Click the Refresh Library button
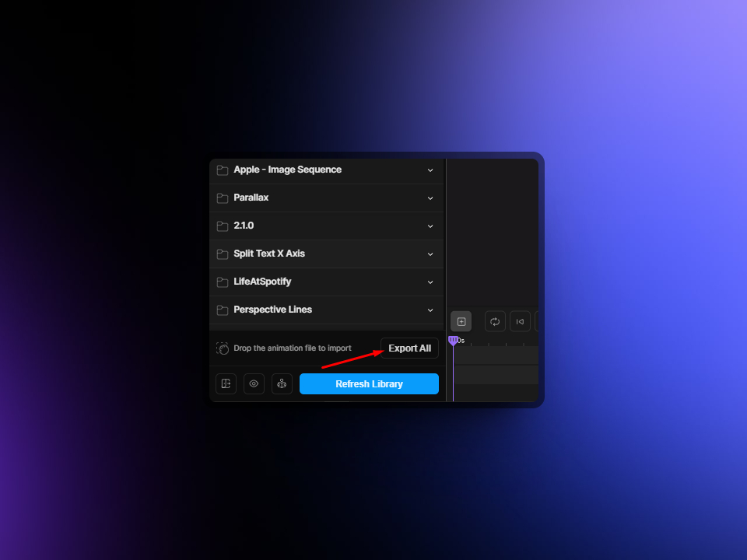The height and width of the screenshot is (560, 747). 369,383
